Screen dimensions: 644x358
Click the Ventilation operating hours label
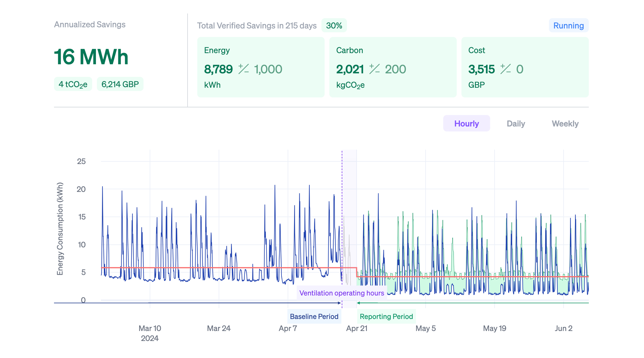point(342,293)
